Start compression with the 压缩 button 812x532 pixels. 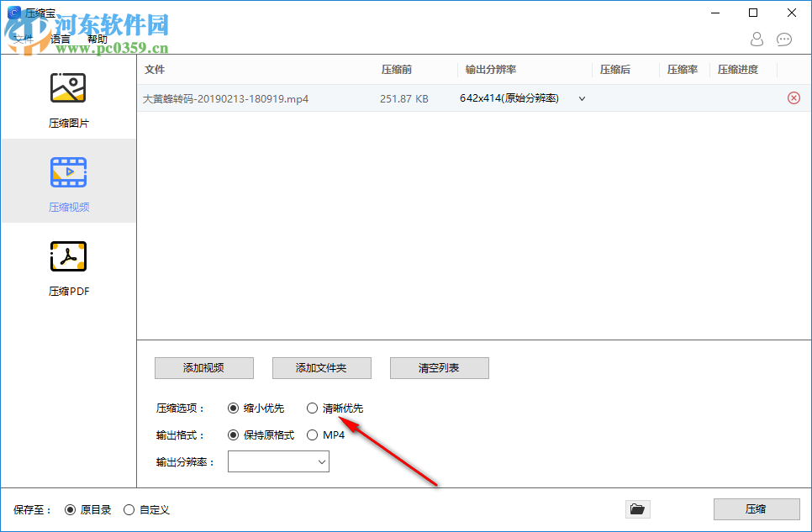click(757, 508)
